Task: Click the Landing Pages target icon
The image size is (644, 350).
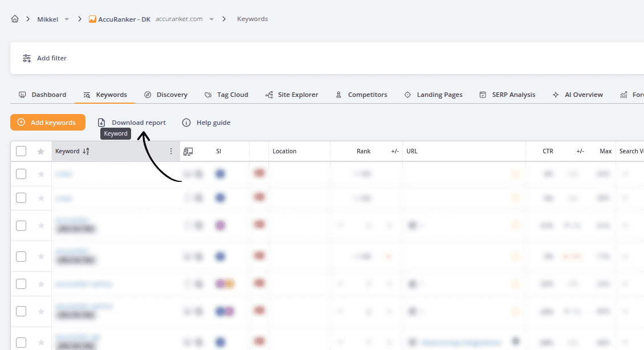Action: (x=407, y=95)
